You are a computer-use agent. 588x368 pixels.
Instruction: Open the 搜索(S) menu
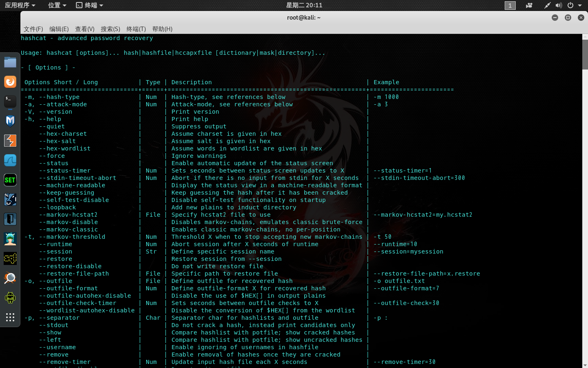[x=110, y=29]
